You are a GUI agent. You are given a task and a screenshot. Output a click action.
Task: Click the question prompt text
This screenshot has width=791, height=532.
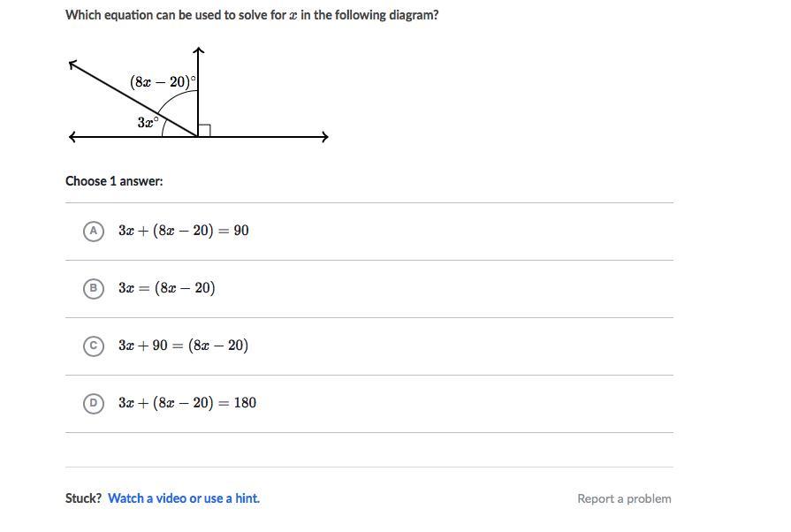[252, 15]
